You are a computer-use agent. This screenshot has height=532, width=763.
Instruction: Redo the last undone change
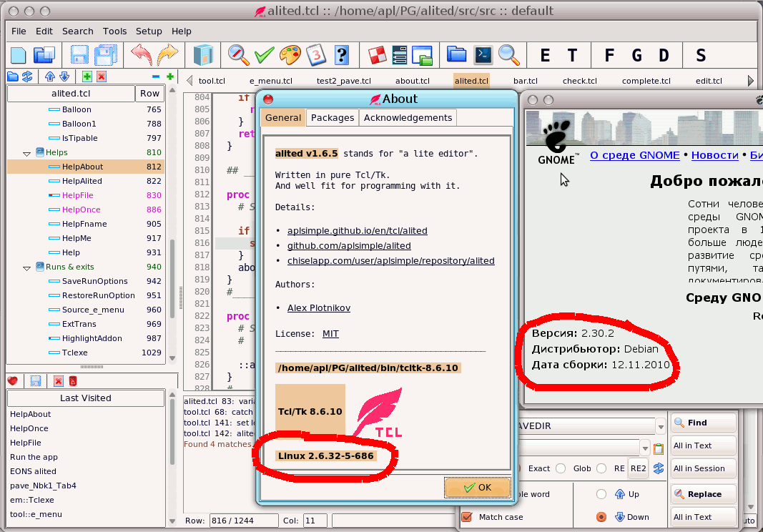(168, 55)
